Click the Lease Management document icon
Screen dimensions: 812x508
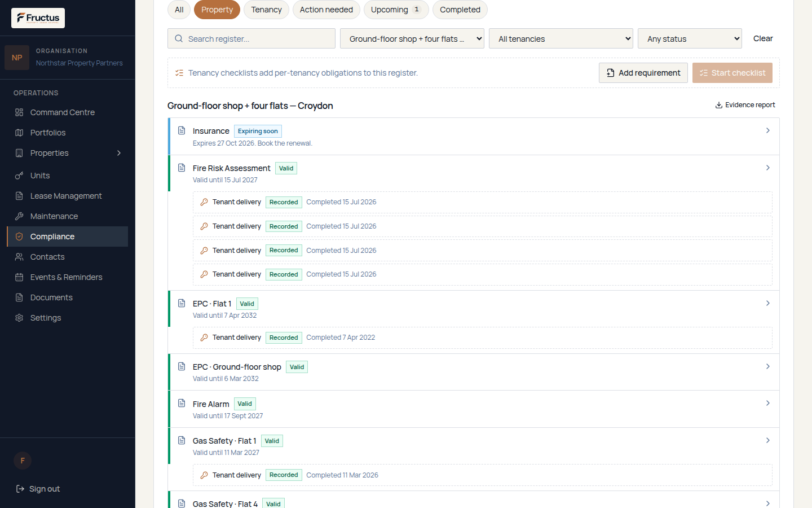point(19,196)
